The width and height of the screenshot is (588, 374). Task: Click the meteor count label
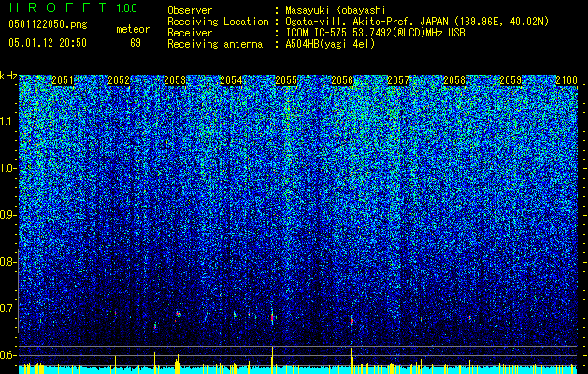click(x=133, y=29)
